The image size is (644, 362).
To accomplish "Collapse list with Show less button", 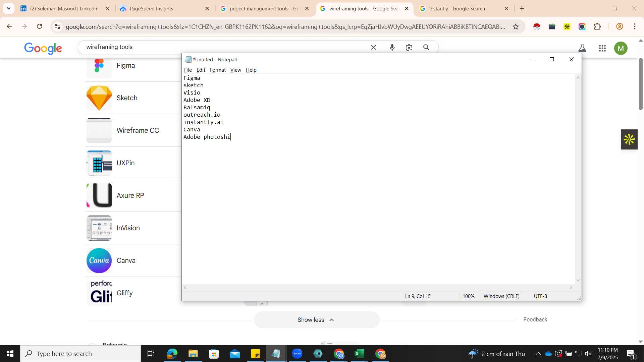I will (x=317, y=320).
